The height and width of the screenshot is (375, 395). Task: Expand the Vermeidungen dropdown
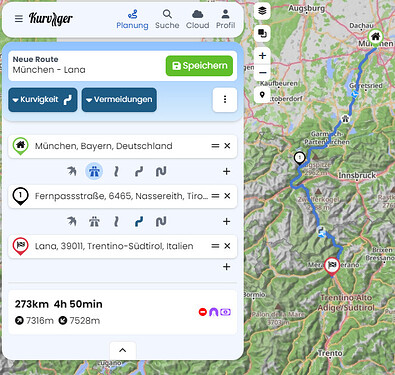(x=119, y=100)
